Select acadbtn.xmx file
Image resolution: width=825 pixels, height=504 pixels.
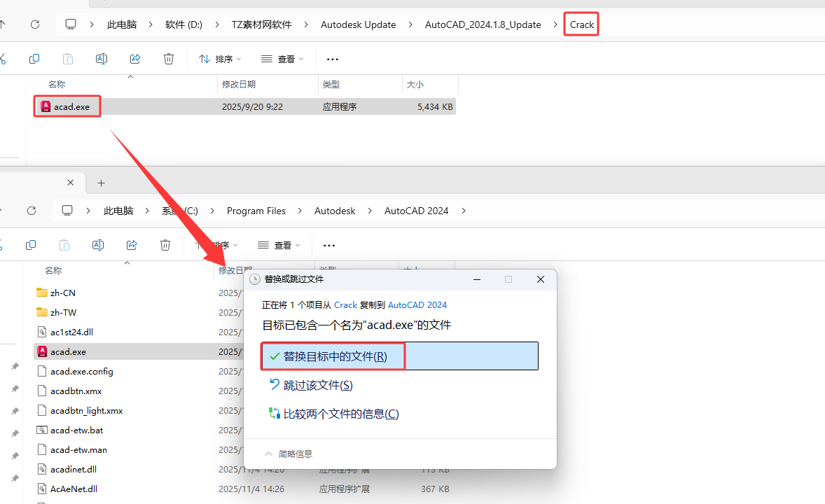pos(69,391)
